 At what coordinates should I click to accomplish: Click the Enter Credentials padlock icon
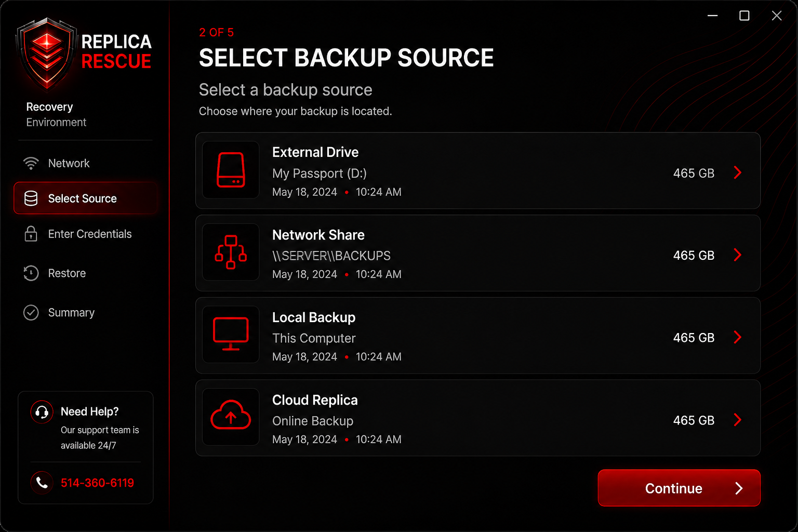coord(31,234)
